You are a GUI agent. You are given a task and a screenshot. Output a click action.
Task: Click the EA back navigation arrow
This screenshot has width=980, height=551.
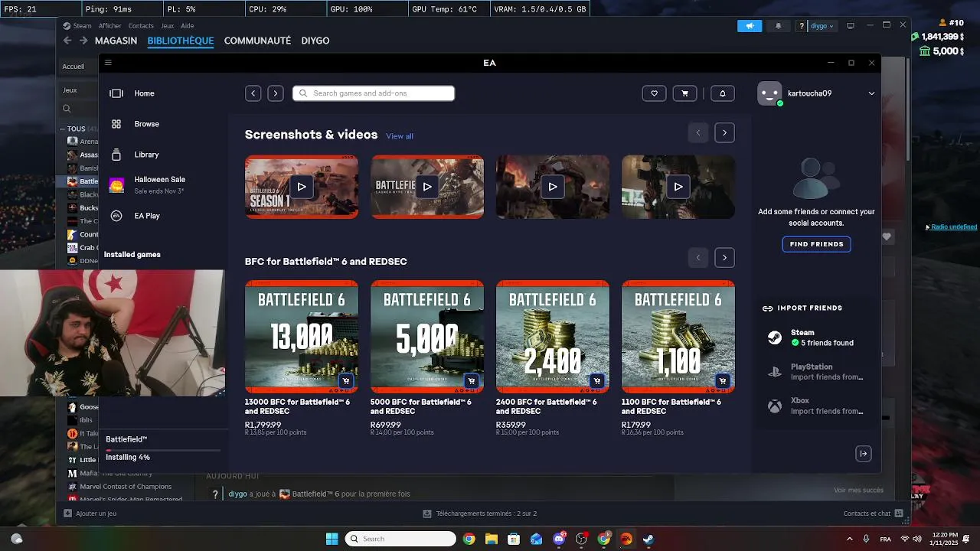253,93
